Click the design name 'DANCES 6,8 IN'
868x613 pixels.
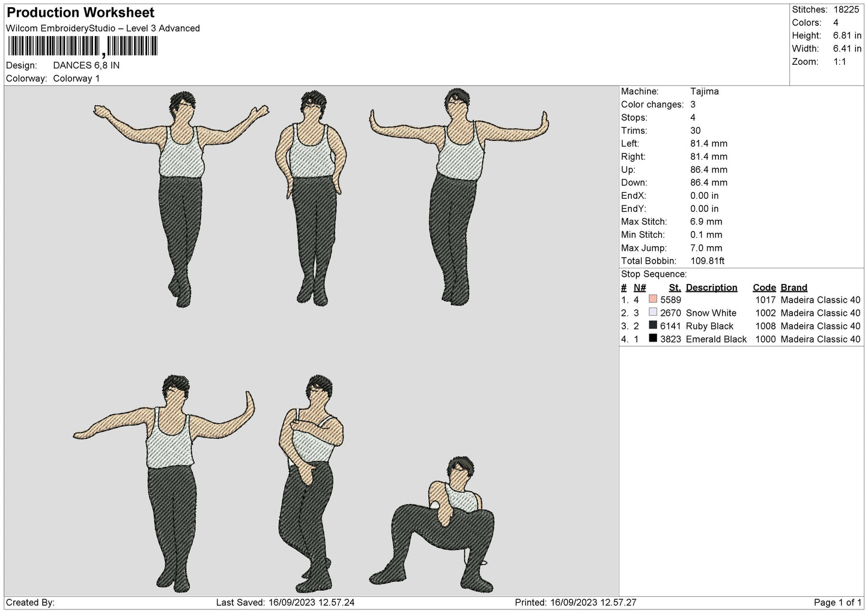point(86,65)
